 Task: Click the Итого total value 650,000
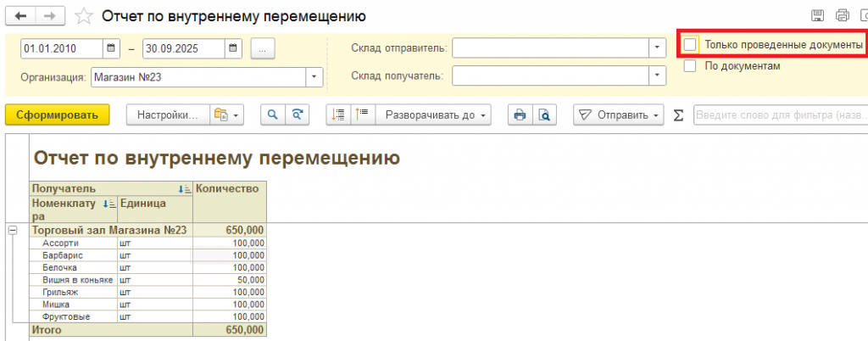(x=229, y=330)
